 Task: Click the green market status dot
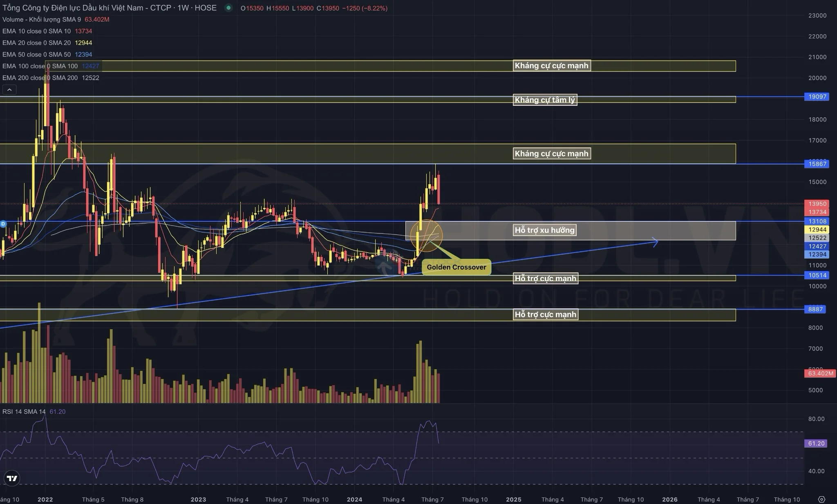coord(228,8)
